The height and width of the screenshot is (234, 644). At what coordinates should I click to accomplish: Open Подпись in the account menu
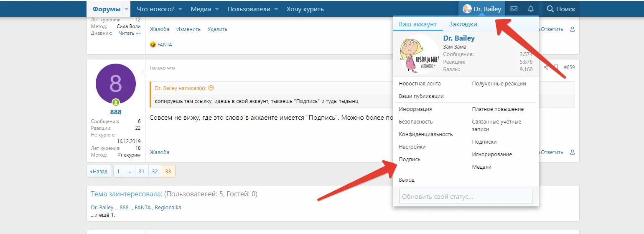(410, 159)
